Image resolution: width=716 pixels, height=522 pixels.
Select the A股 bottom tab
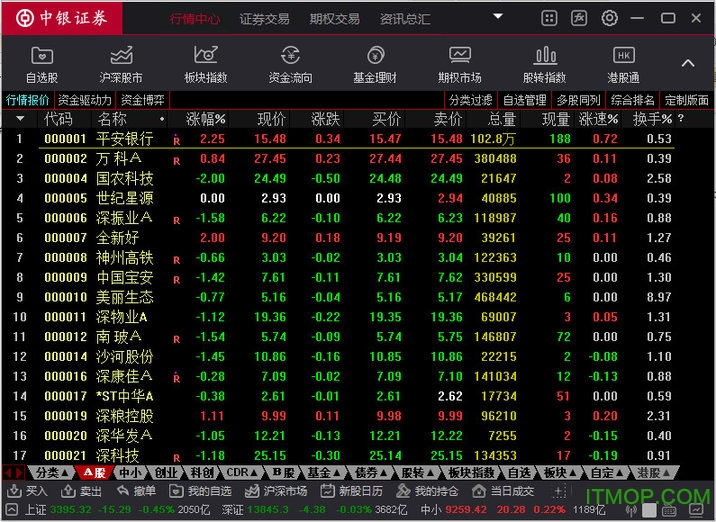95,473
